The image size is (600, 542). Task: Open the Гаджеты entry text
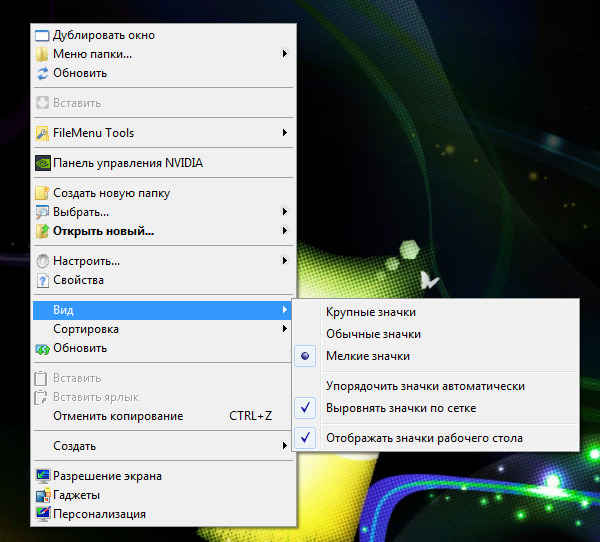[77, 495]
